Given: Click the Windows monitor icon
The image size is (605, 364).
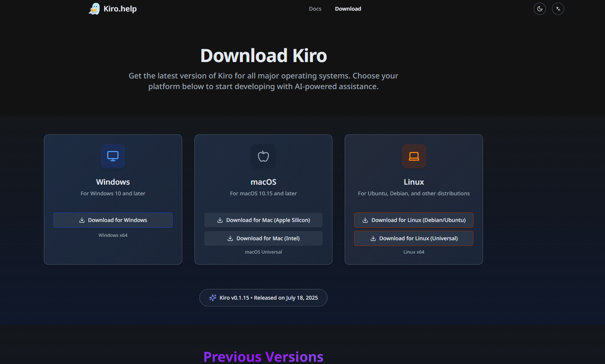Looking at the screenshot, I should pyautogui.click(x=113, y=156).
